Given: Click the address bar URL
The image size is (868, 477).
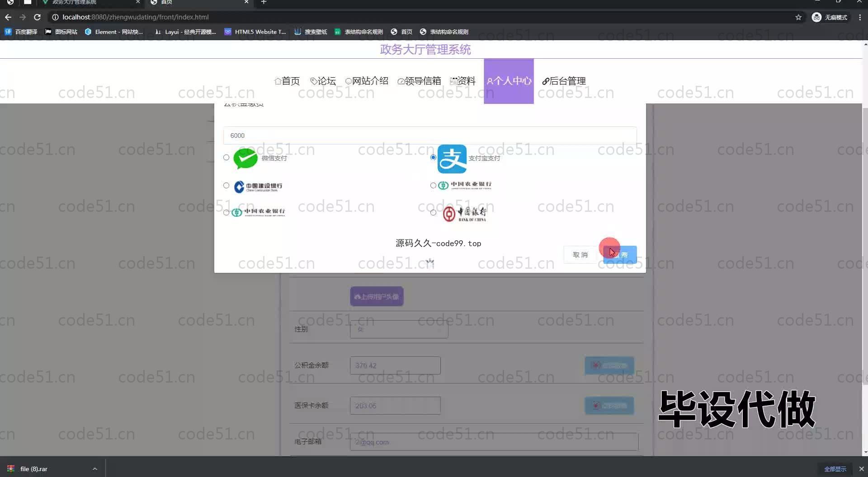Looking at the screenshot, I should point(136,17).
